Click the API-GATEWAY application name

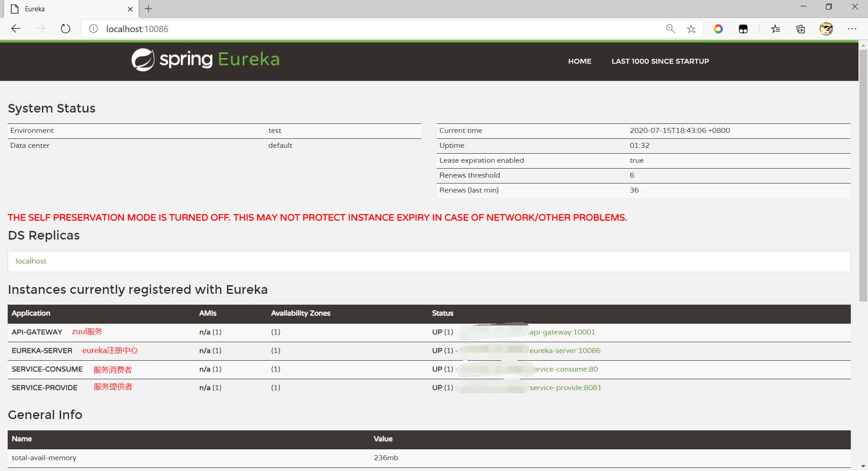(x=37, y=332)
